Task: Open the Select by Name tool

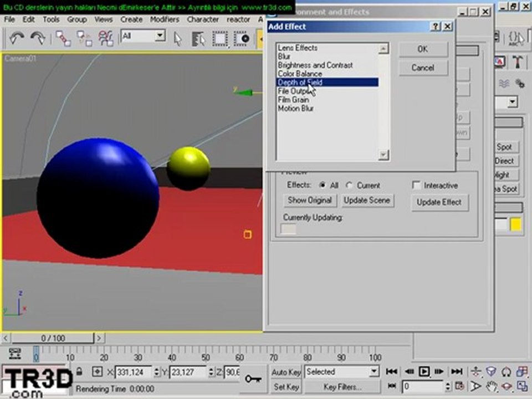Action: 199,39
